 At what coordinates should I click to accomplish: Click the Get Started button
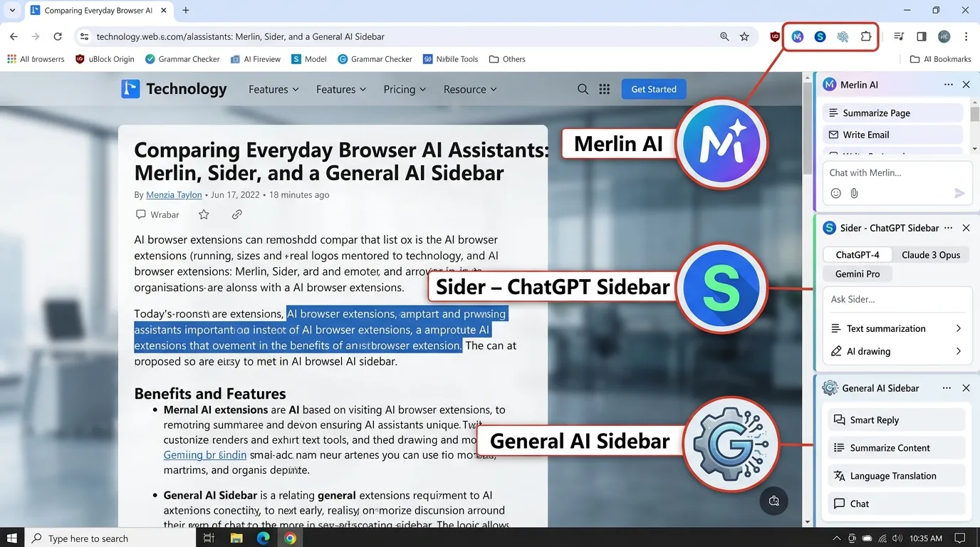[x=654, y=89]
